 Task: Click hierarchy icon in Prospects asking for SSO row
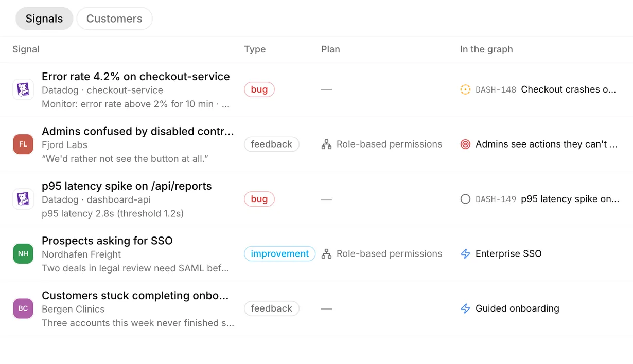click(326, 254)
